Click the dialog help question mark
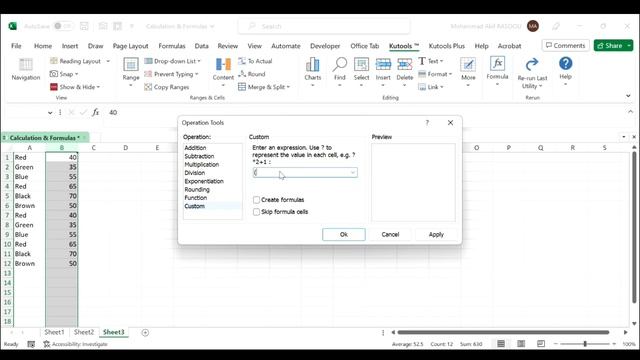The image size is (640, 360). (427, 122)
